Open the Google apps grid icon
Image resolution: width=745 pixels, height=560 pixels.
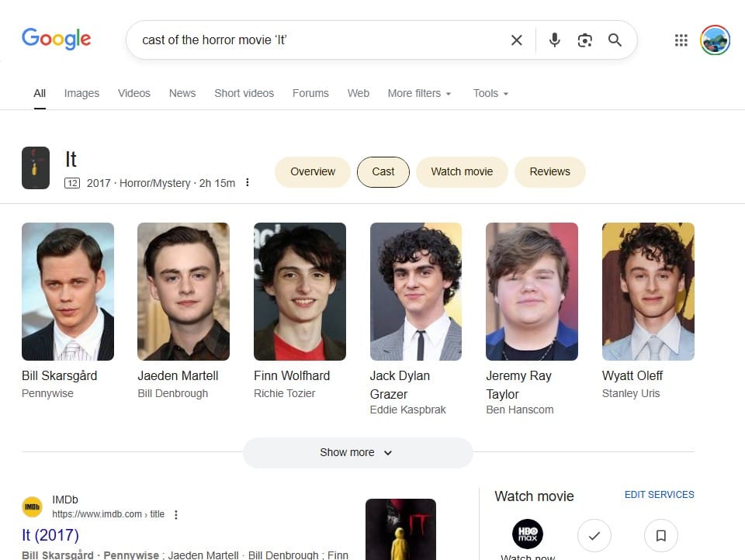tap(681, 40)
